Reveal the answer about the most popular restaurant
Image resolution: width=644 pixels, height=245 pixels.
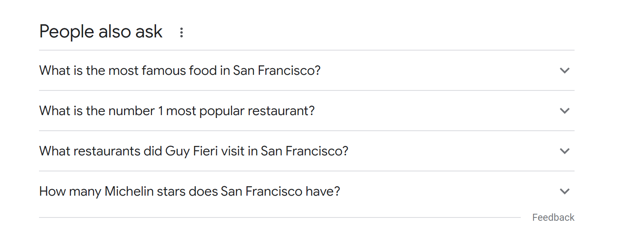177,111
